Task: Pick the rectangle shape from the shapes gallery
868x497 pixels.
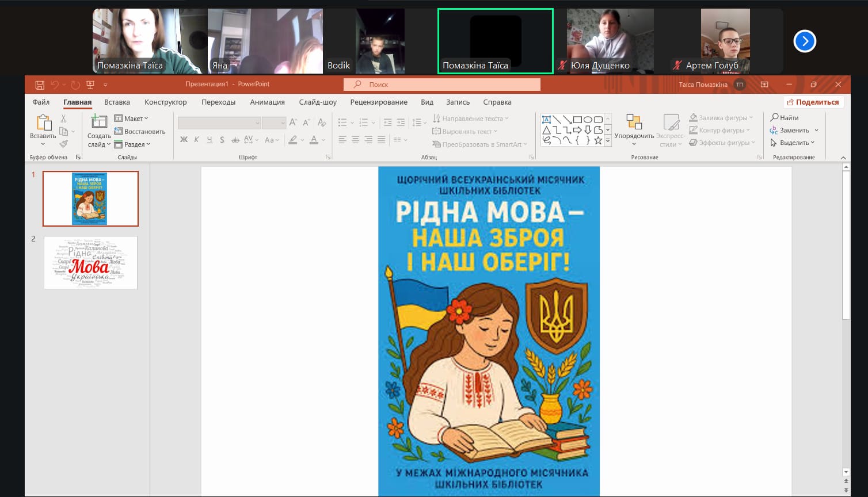Action: [577, 120]
